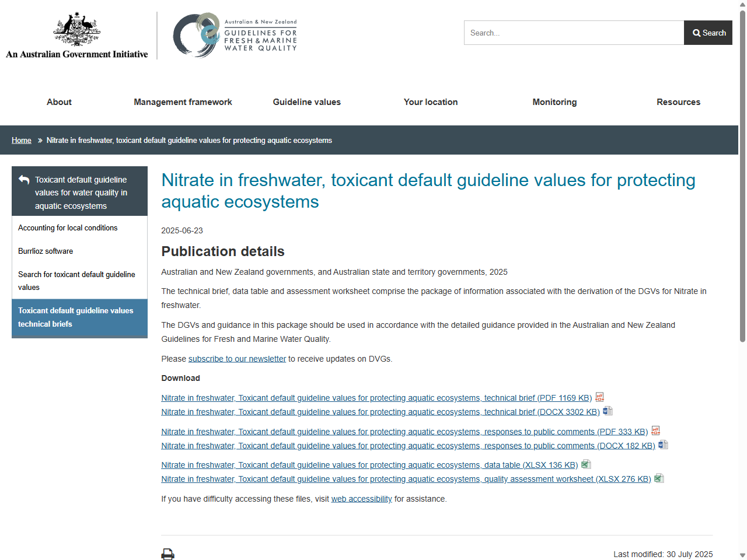
Task: Open the About menu
Action: [58, 102]
